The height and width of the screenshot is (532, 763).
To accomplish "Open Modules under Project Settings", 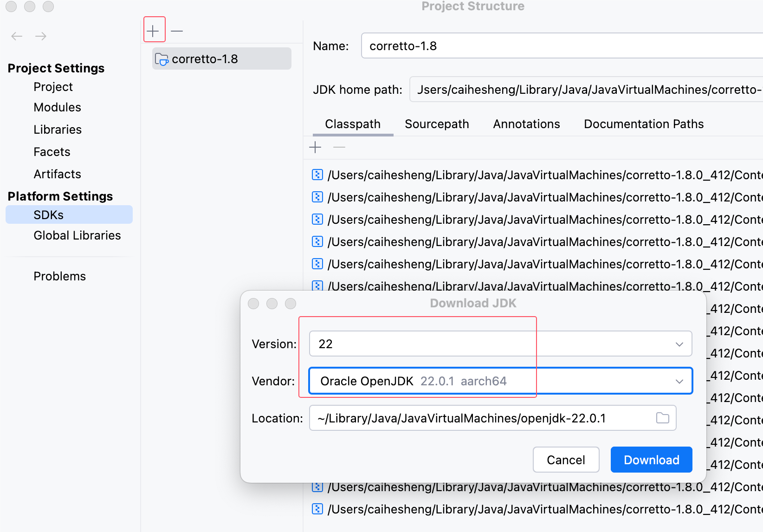I will 57,107.
